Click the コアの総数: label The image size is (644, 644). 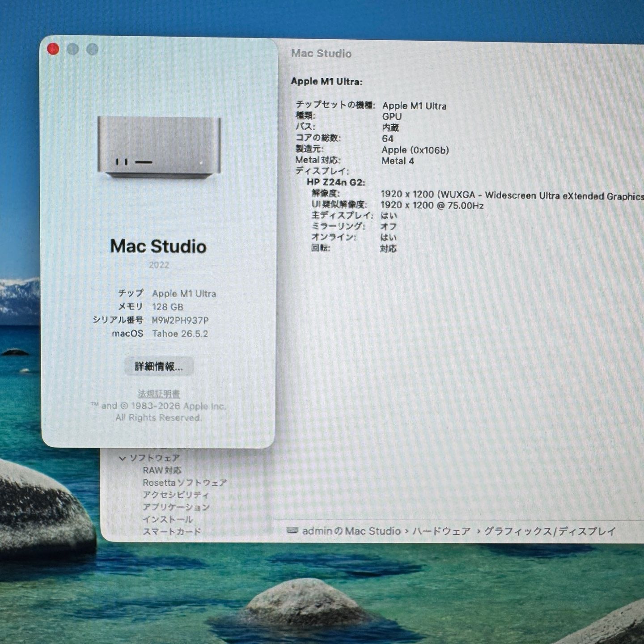tap(318, 138)
